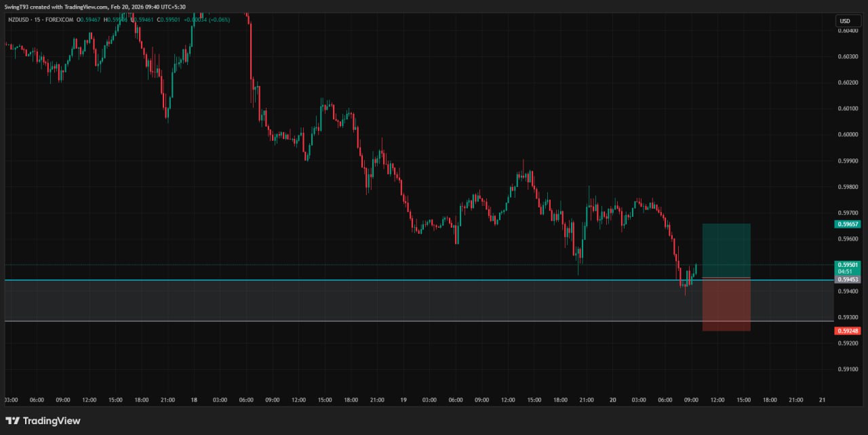The width and height of the screenshot is (868, 435).
Task: Open the USD currency selector
Action: tap(845, 21)
